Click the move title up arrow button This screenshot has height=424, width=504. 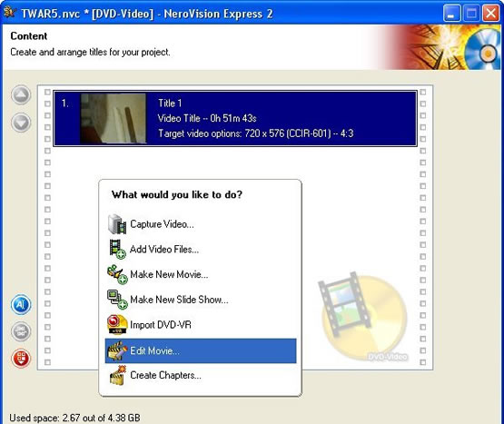[21, 94]
